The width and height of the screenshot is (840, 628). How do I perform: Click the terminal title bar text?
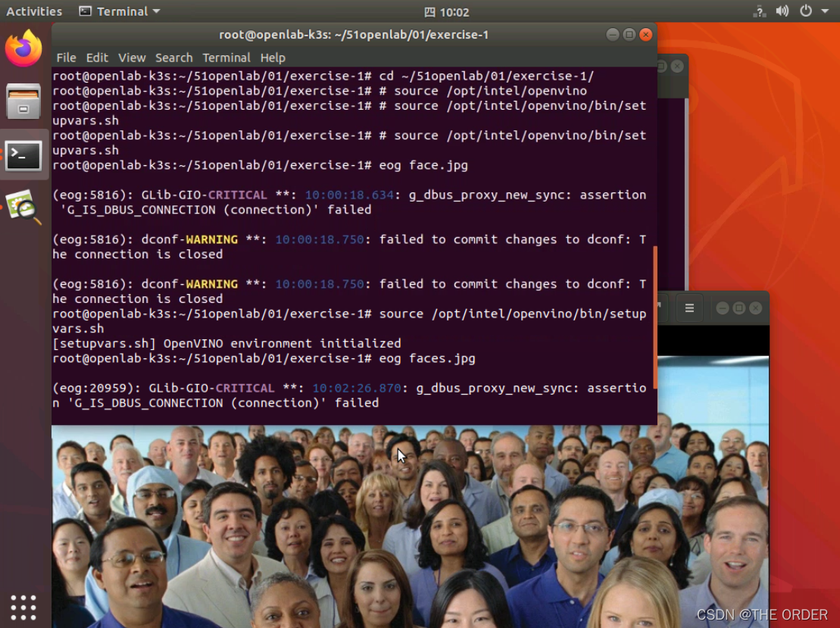click(x=354, y=35)
